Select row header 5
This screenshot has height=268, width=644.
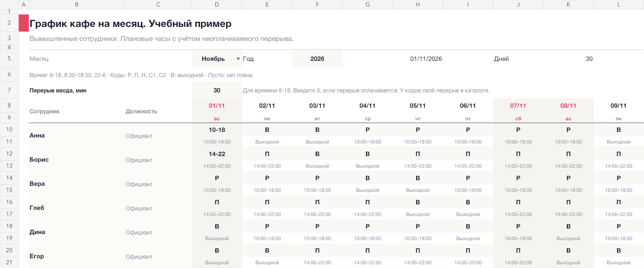9,59
